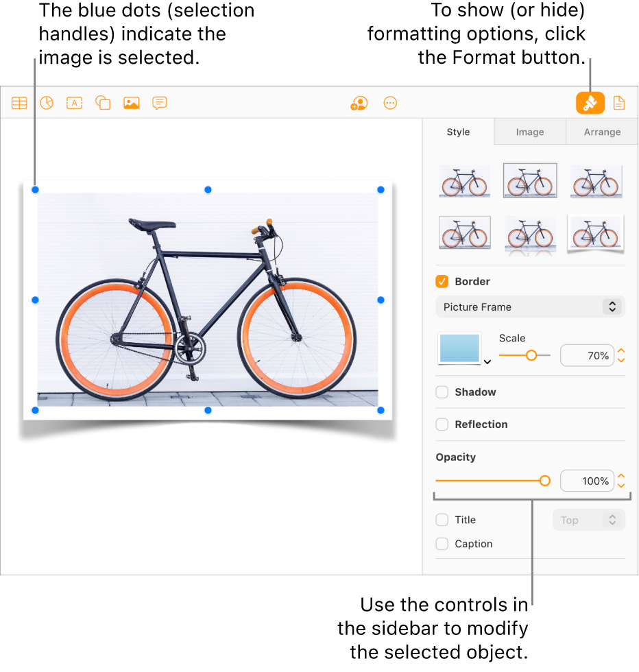Uncheck the Border option
639x672 pixels.
pos(442,281)
